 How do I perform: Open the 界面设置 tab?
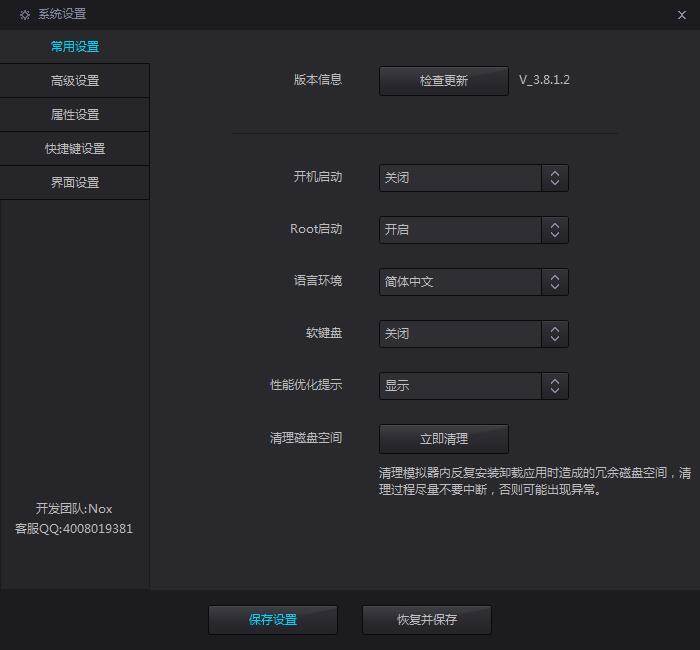(x=75, y=183)
